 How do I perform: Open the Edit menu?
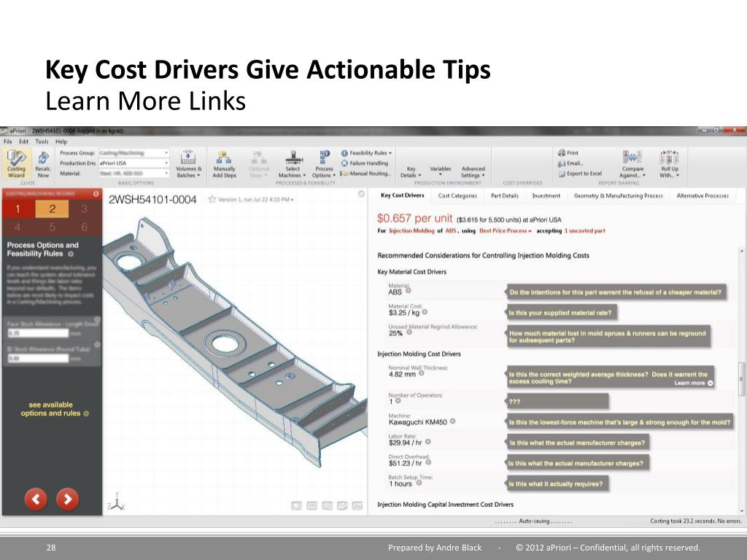point(24,141)
